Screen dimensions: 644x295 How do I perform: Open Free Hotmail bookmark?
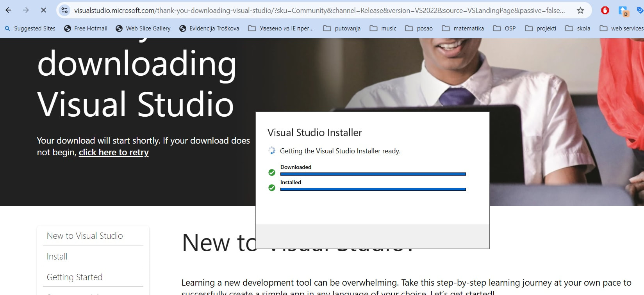tap(86, 28)
